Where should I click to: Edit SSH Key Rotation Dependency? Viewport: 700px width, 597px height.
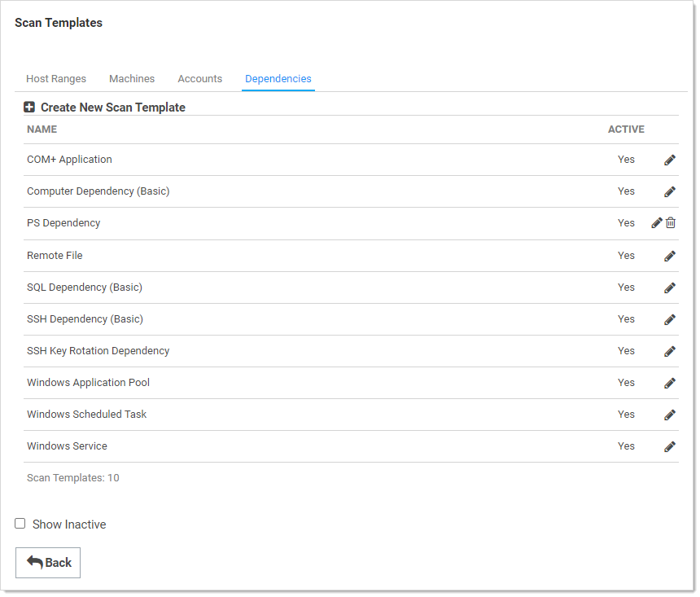click(x=670, y=351)
